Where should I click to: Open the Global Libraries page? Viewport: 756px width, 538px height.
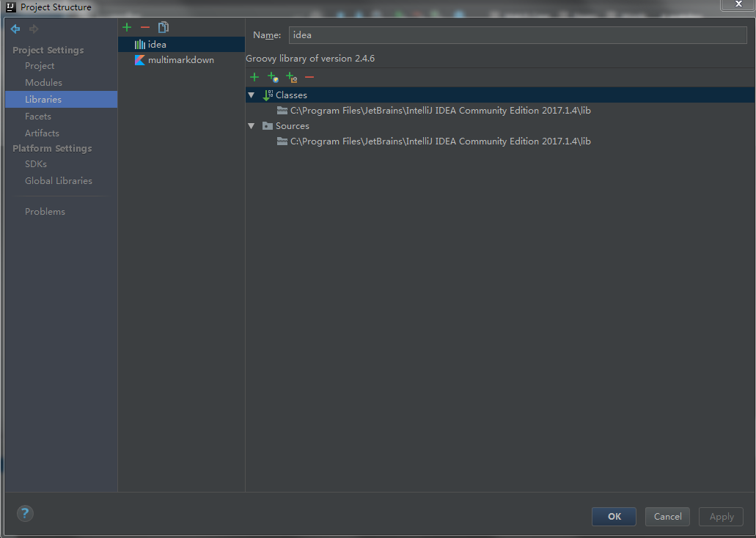[59, 181]
